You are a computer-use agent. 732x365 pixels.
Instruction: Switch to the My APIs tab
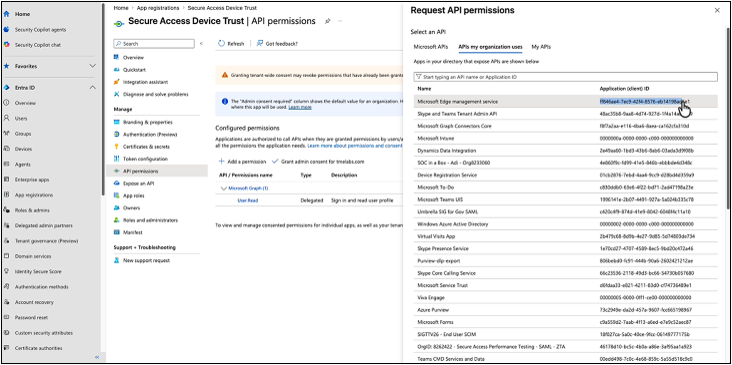pos(541,47)
